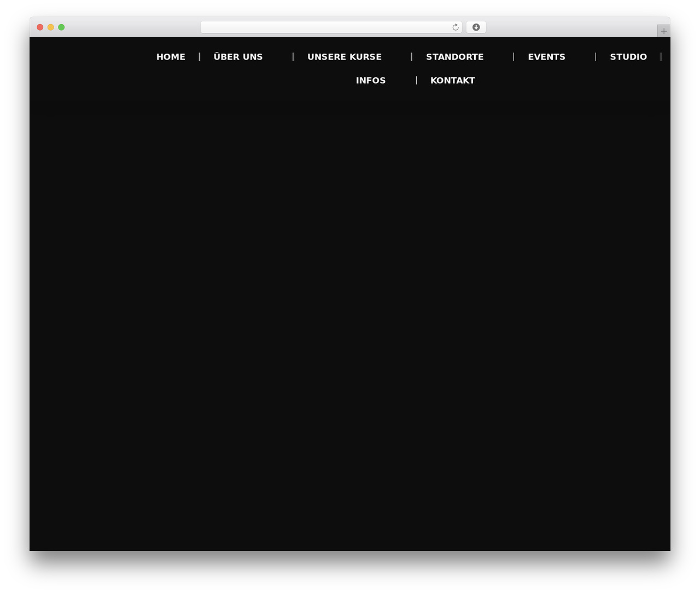
Task: Open the ÜBER UNS menu
Action: coord(238,57)
